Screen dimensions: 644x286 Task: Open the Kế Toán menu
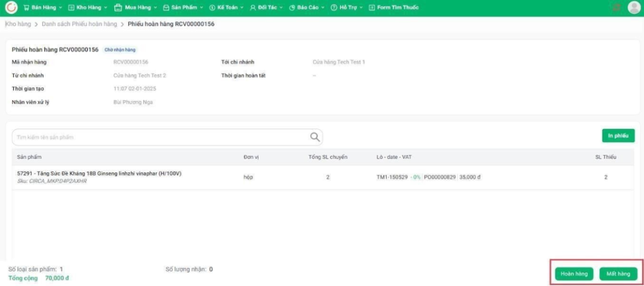click(228, 8)
